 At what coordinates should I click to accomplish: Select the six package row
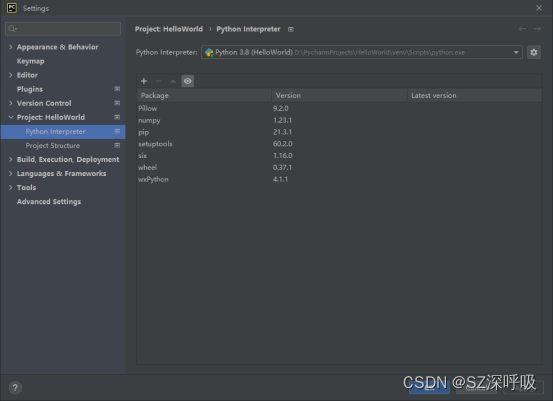coord(339,156)
